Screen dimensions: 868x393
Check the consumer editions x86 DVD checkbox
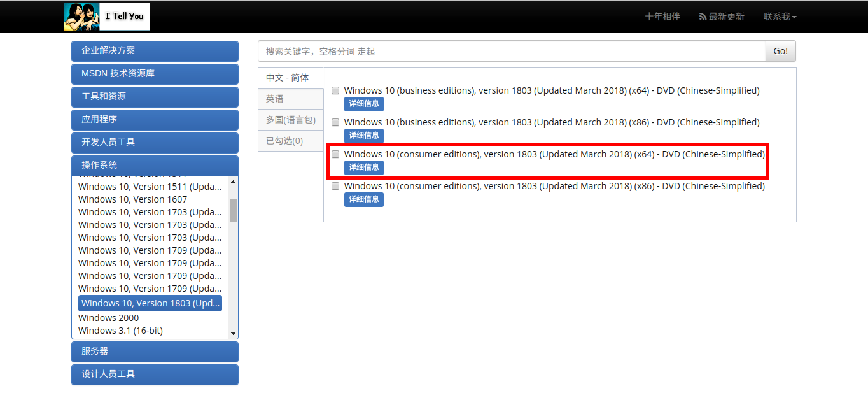click(x=335, y=186)
